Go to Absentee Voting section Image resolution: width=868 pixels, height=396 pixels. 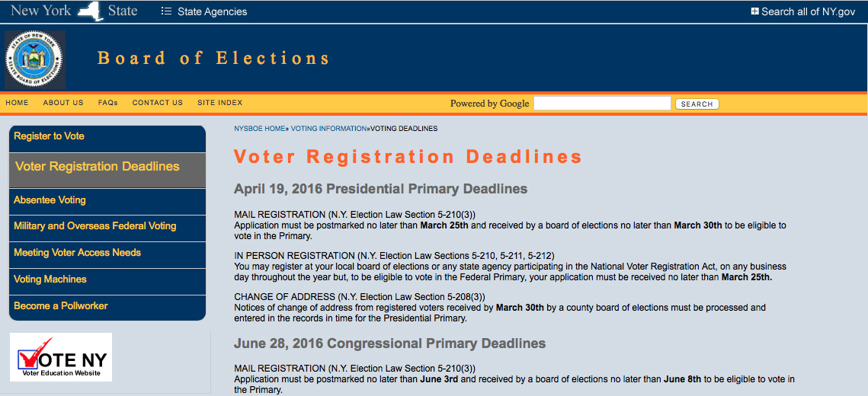50,200
